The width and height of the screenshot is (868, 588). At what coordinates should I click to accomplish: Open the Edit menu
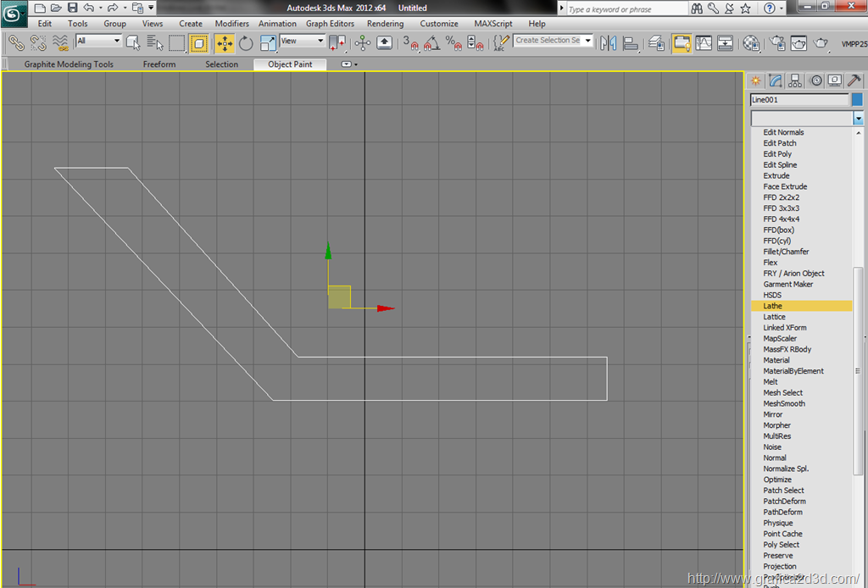(x=44, y=24)
